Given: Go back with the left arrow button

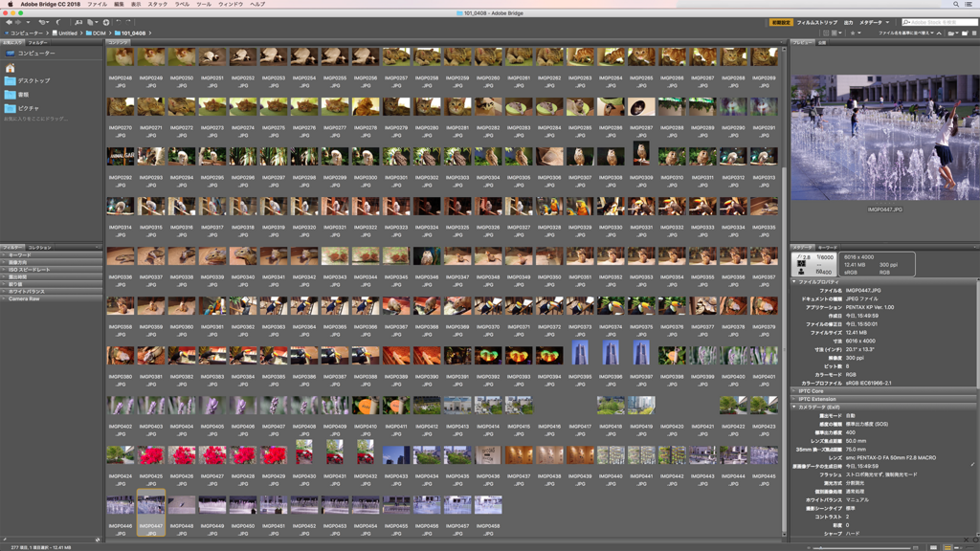Looking at the screenshot, I should click(x=9, y=23).
